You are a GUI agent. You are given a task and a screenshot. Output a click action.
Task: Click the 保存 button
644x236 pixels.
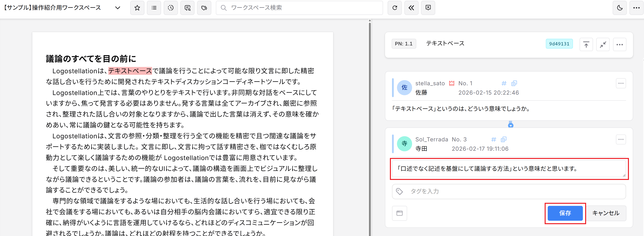tap(565, 213)
